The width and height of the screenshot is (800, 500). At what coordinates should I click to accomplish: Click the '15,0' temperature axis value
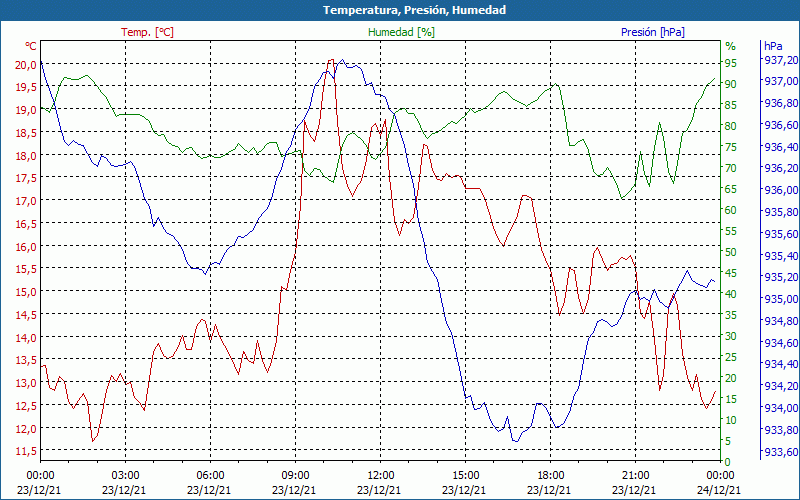[x=28, y=292]
